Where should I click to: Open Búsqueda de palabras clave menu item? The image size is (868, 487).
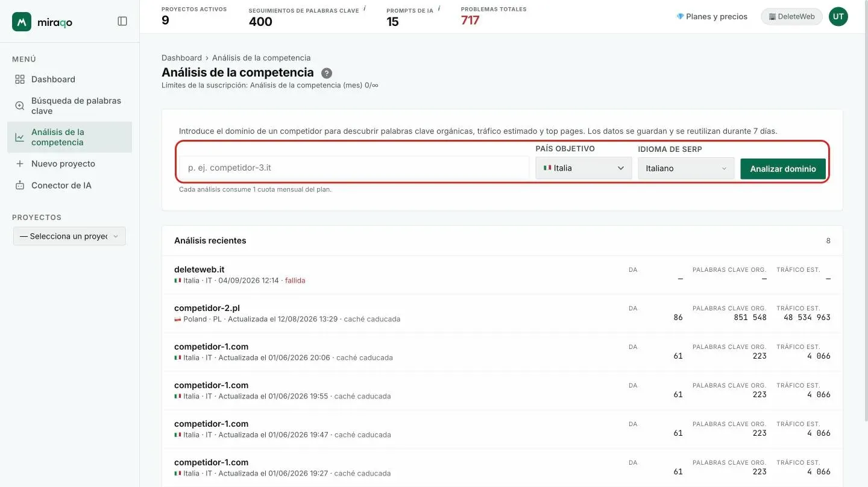coord(69,105)
